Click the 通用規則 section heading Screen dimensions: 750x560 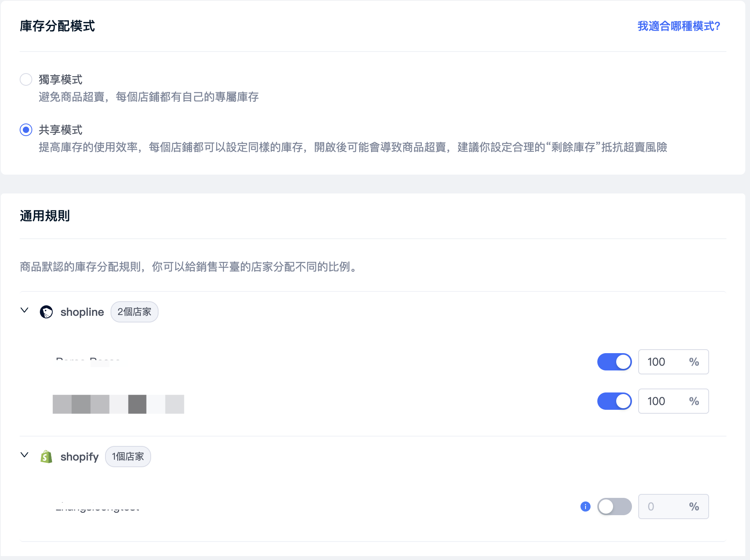(x=45, y=216)
